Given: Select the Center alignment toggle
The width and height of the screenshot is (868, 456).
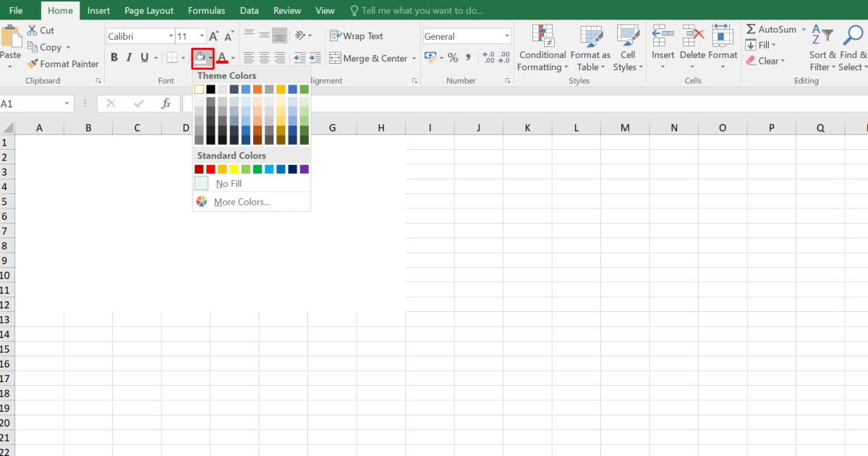Looking at the screenshot, I should coord(264,57).
